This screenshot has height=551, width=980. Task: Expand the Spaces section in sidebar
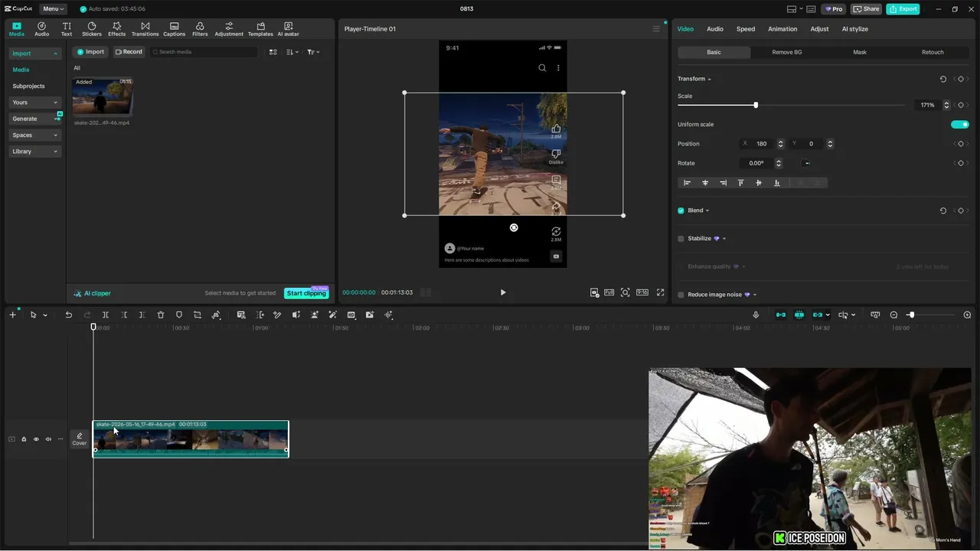35,135
